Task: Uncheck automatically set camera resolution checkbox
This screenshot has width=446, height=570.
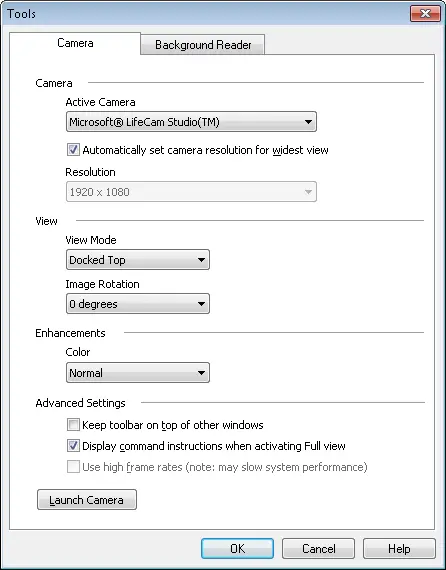Action: pos(73,150)
